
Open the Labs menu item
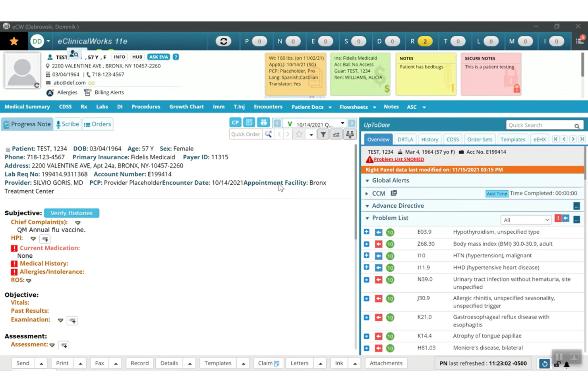coord(102,107)
